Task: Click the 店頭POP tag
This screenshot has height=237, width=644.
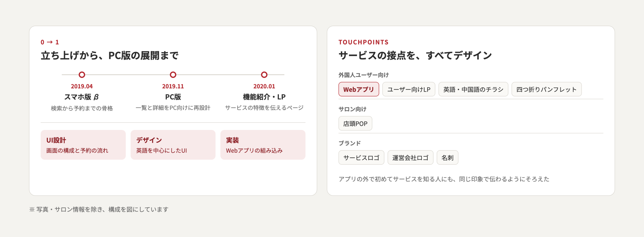Action: tap(355, 123)
